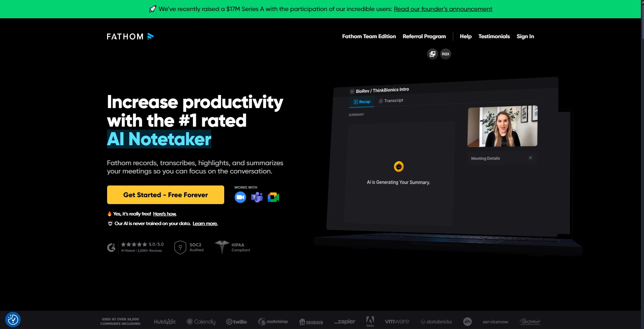Click the Fathom logo in the header
This screenshot has height=329, width=644.
point(130,36)
